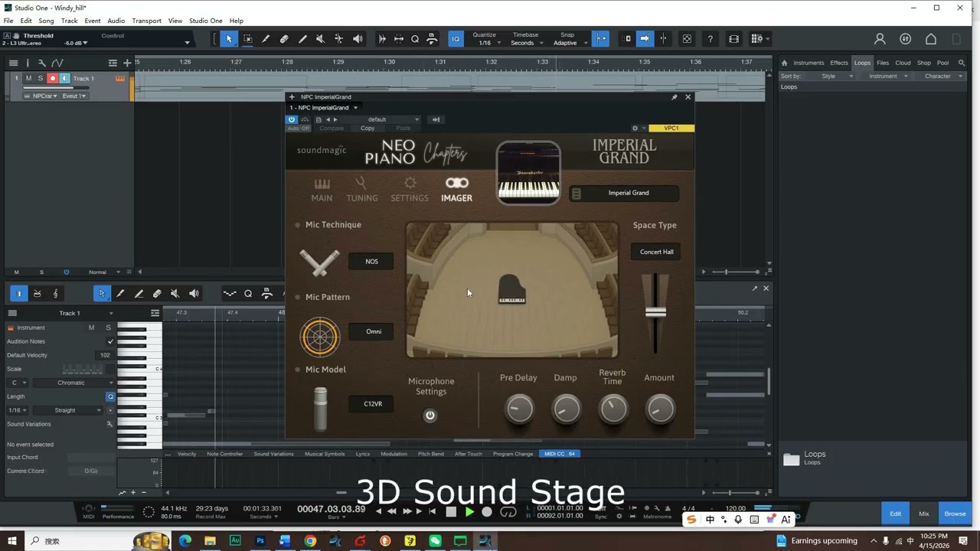Image resolution: width=980 pixels, height=551 pixels.
Task: Select the Mute tool in main toolbar
Action: tap(321, 38)
